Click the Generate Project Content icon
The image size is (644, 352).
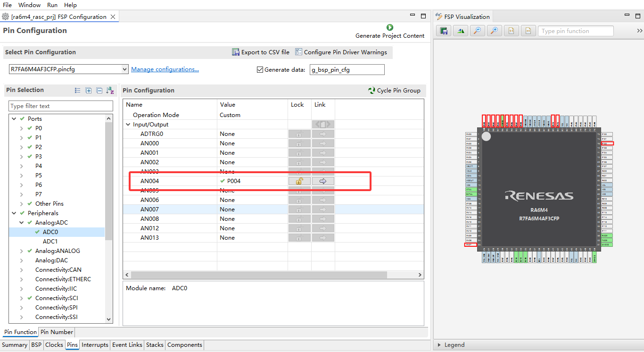[390, 27]
